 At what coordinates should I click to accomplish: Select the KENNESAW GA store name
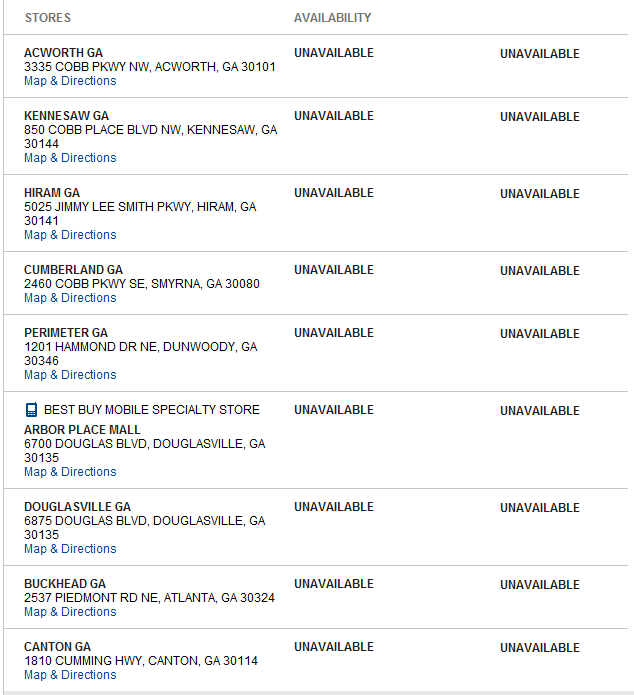[67, 116]
